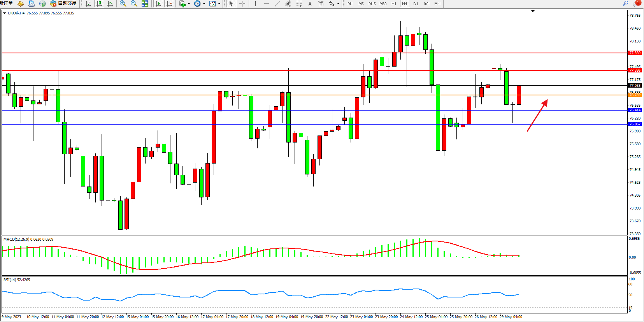Toggle the chart auto scroll button
The image size is (644, 322).
click(158, 4)
